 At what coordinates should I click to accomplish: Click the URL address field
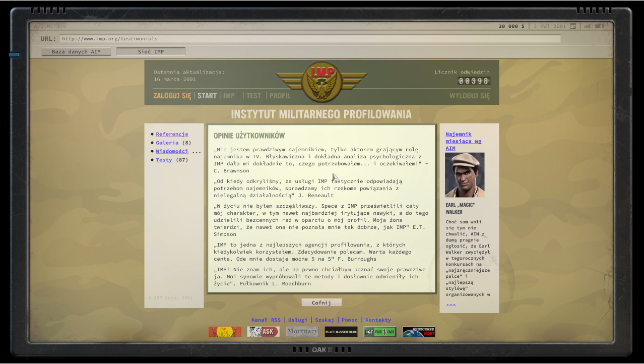[x=310, y=39]
